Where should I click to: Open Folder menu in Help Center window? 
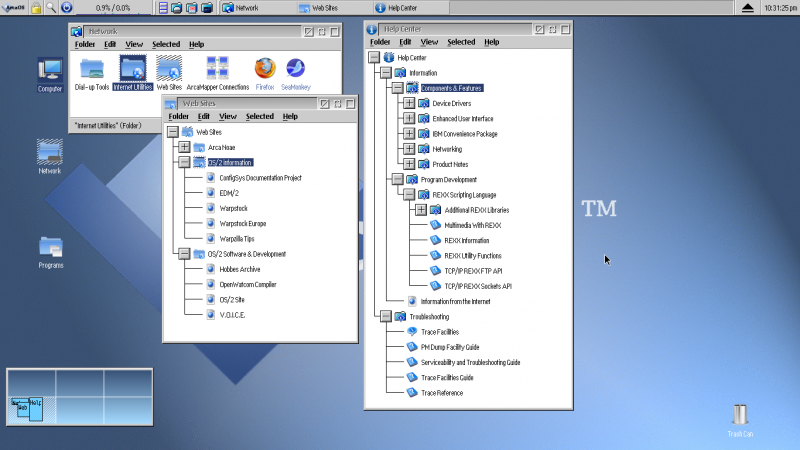(380, 42)
